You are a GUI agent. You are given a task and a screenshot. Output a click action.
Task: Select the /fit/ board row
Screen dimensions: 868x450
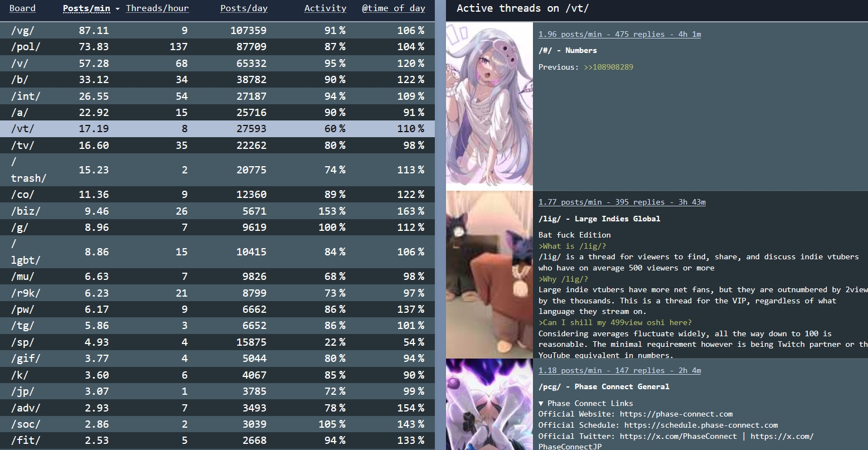[x=217, y=441]
